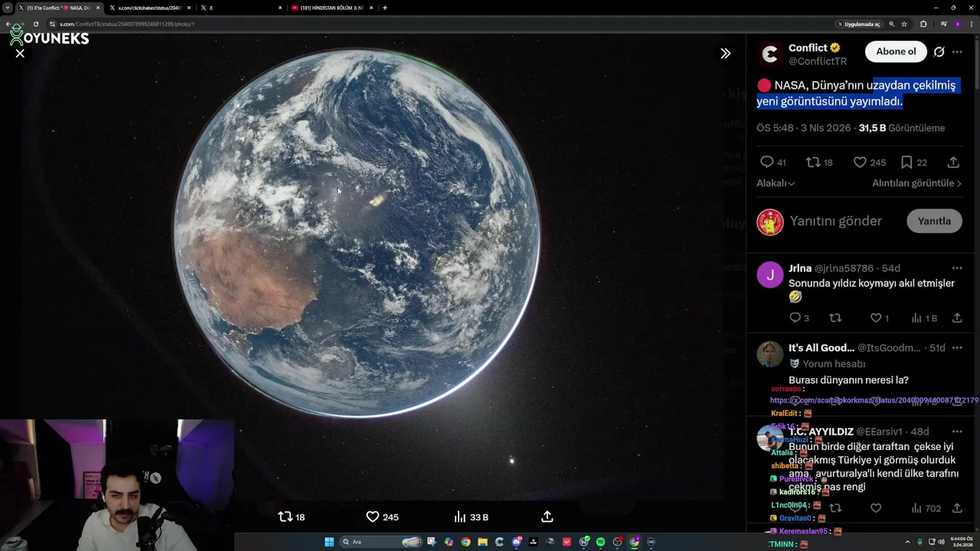Open the Windows Start menu
Image resolution: width=980 pixels, height=551 pixels.
tap(329, 542)
